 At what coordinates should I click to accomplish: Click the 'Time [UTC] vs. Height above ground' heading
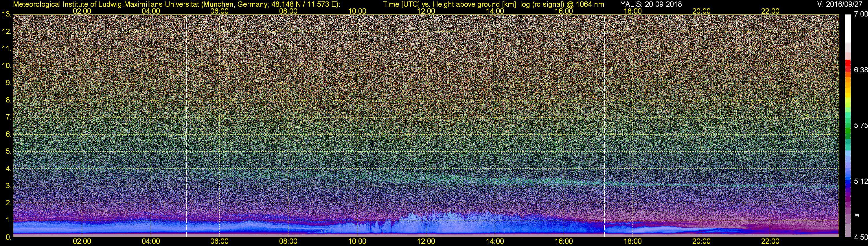coord(450,4)
